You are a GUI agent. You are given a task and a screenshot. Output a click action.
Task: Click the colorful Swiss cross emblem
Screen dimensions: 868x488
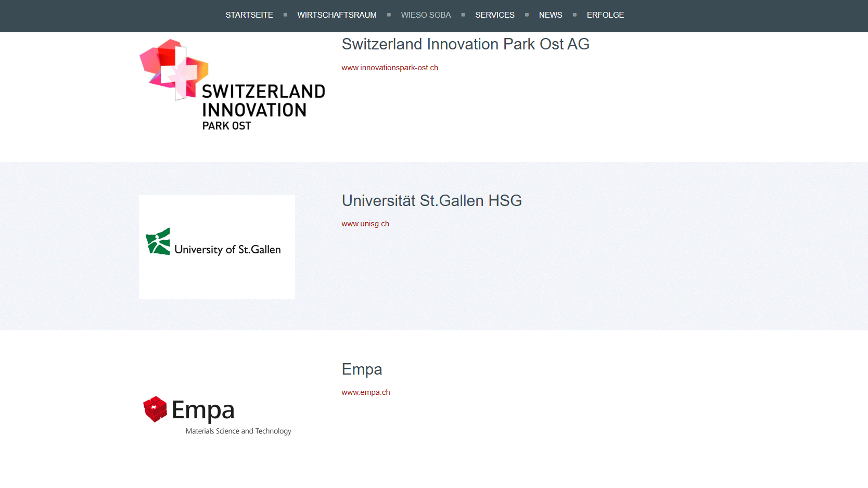coord(174,69)
